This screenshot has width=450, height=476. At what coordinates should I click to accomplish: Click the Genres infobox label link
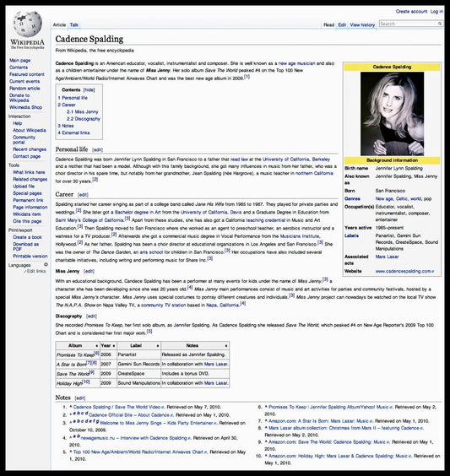[352, 199]
